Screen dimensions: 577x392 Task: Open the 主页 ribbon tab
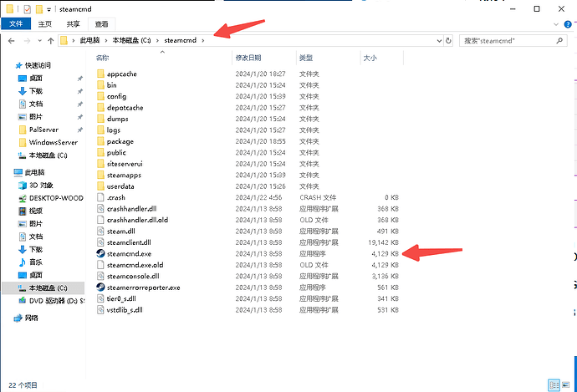45,24
